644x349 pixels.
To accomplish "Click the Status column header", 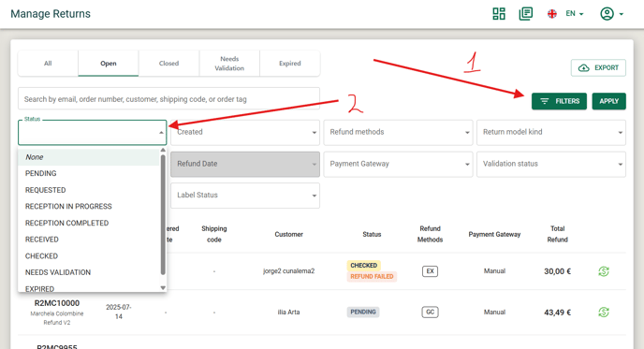I will [x=372, y=234].
